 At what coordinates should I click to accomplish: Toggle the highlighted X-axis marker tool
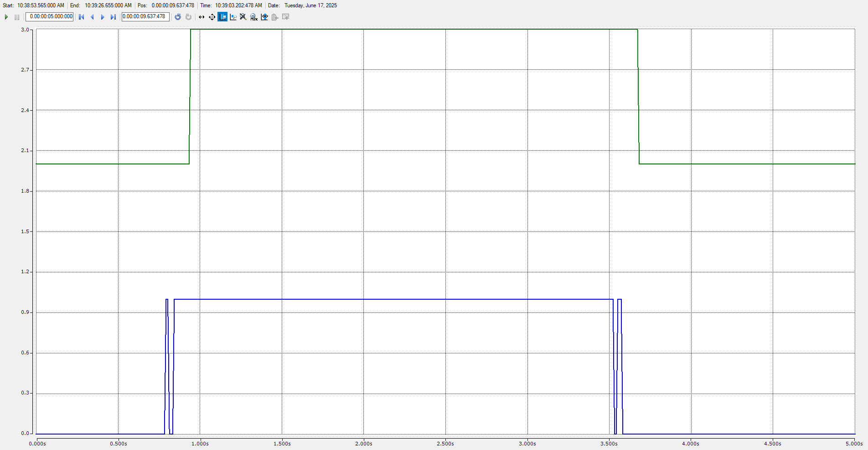click(x=222, y=17)
